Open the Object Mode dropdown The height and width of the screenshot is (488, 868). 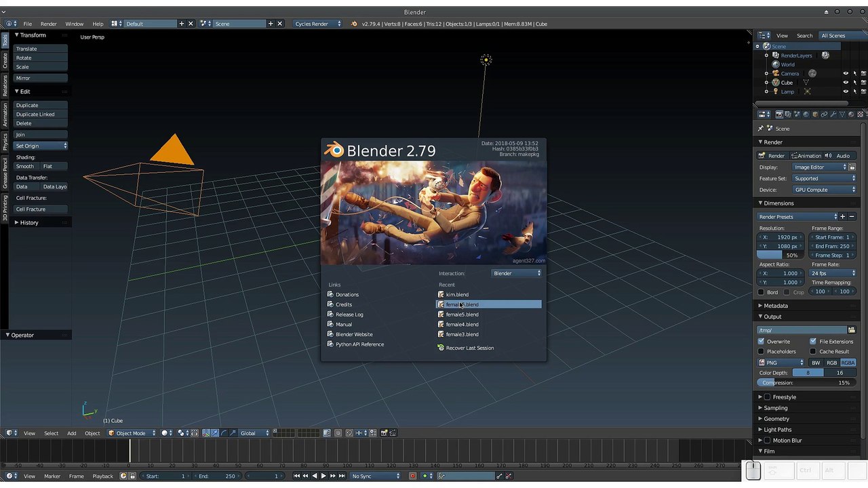132,433
